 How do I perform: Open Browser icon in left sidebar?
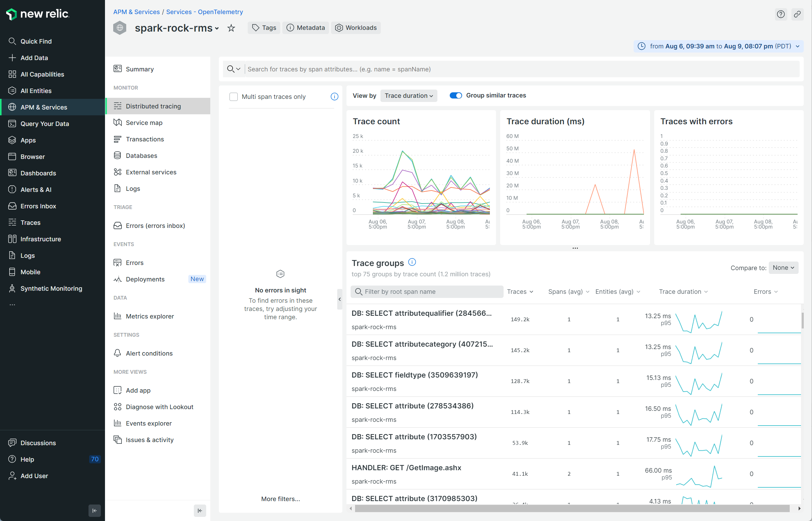(x=12, y=157)
